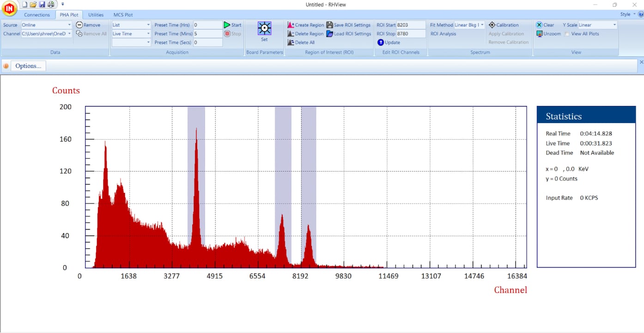Screen dimensions: 644x333
Task: Click the red Channel axis label
Action: [x=510, y=290]
